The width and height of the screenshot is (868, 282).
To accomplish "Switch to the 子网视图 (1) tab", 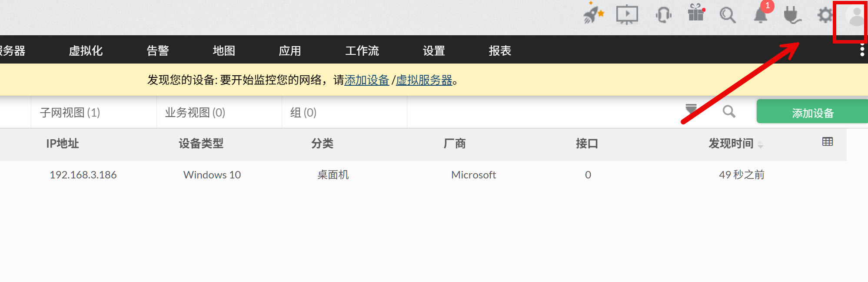I will point(70,113).
